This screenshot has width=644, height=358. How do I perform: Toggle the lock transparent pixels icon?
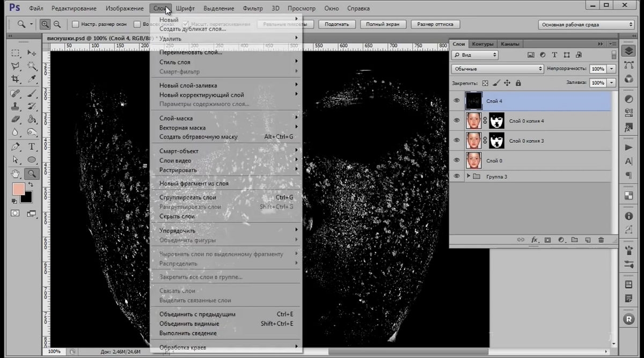pos(485,83)
